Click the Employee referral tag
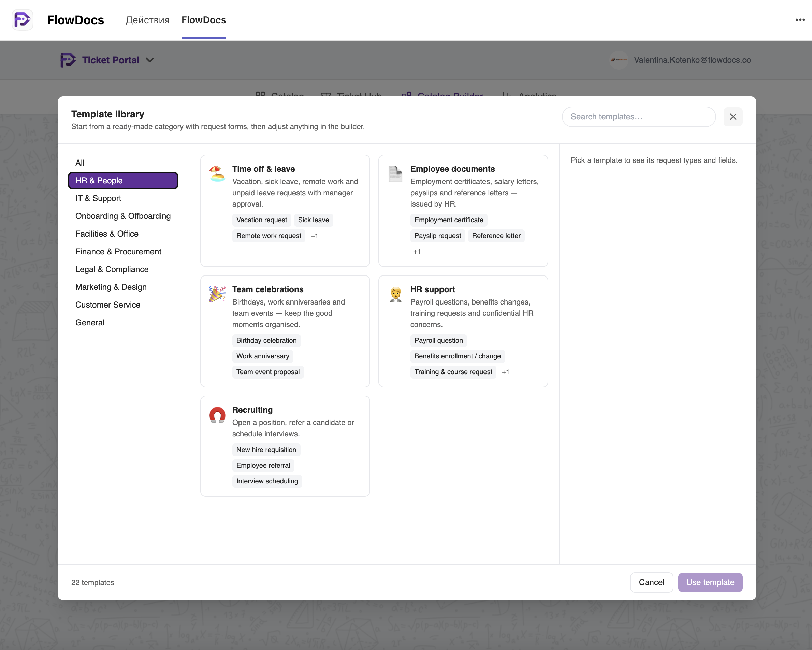 click(x=263, y=466)
